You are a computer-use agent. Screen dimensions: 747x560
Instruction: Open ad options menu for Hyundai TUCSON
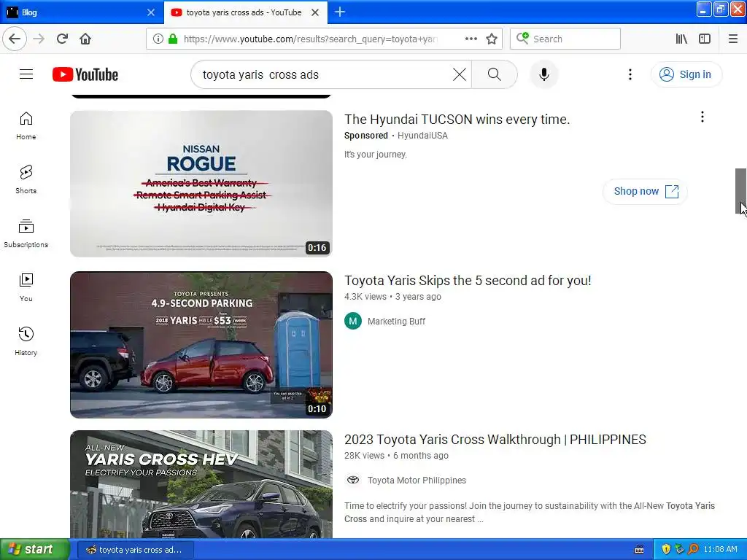pyautogui.click(x=703, y=117)
